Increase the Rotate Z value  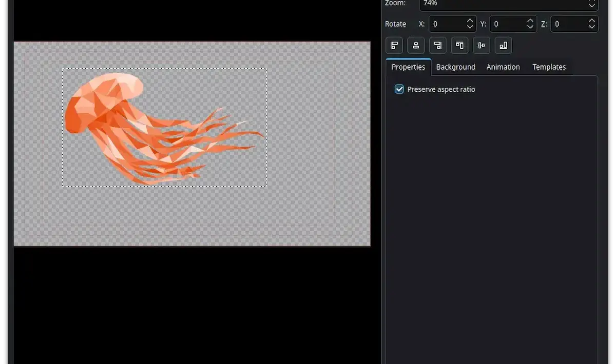click(592, 21)
